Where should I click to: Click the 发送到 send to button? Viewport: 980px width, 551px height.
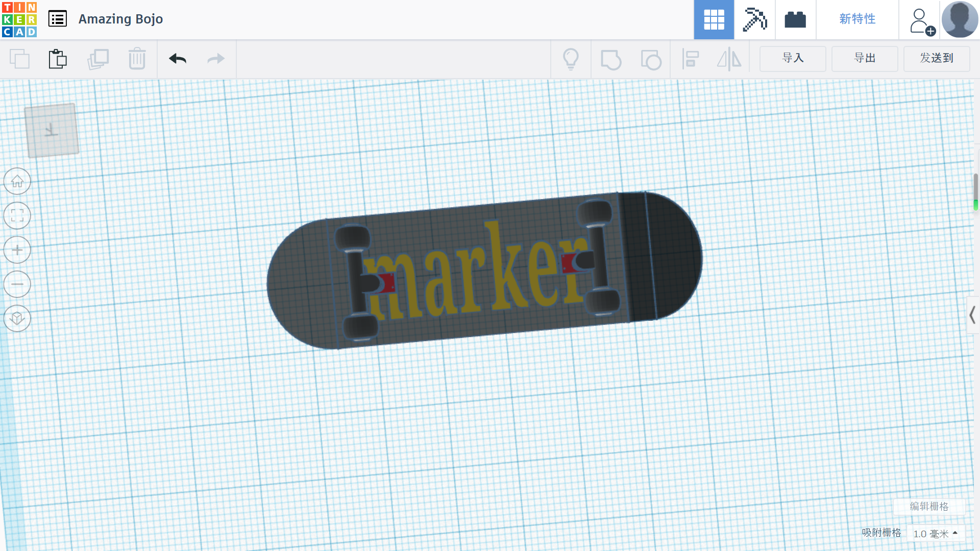(x=937, y=59)
